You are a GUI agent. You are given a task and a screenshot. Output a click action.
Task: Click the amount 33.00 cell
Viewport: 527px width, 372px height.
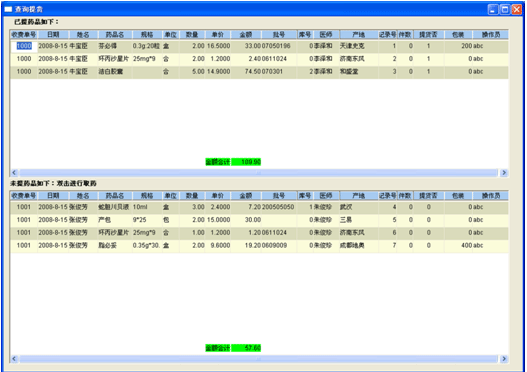click(x=246, y=46)
